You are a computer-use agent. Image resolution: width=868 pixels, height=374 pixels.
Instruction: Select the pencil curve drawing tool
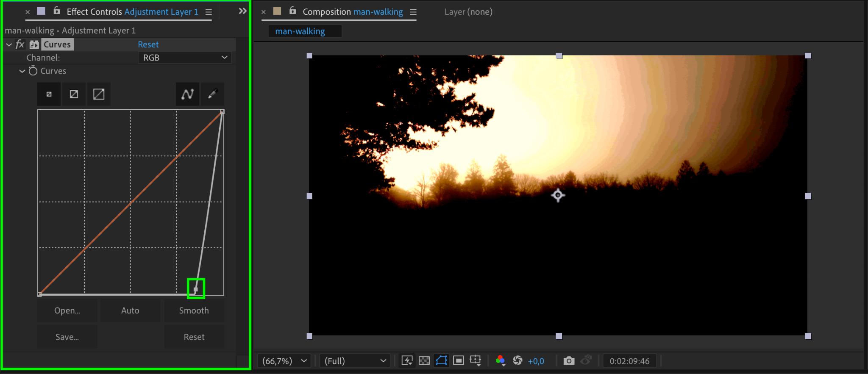(212, 94)
